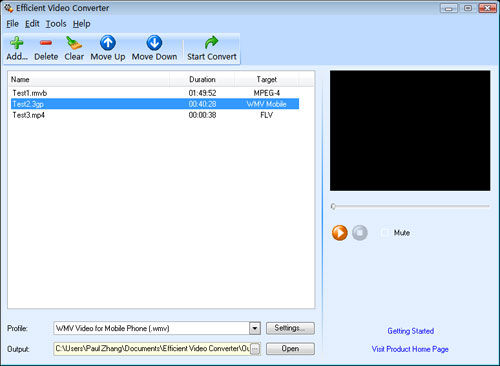The height and width of the screenshot is (366, 500).
Task: Click the 00:40:28 duration cell
Action: coord(202,104)
